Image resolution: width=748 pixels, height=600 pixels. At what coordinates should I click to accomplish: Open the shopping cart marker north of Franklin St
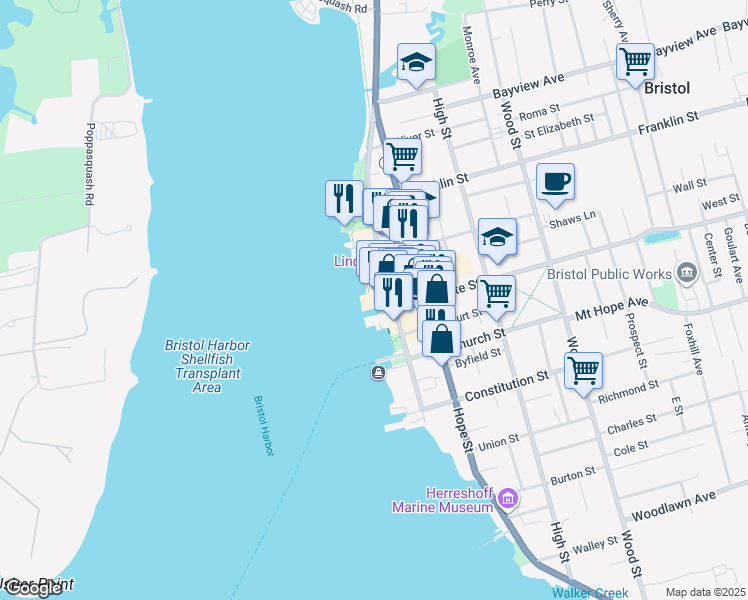coord(402,156)
